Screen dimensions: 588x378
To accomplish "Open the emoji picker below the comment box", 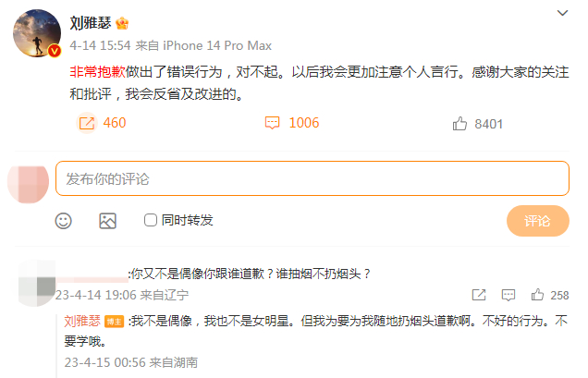I will tap(64, 221).
